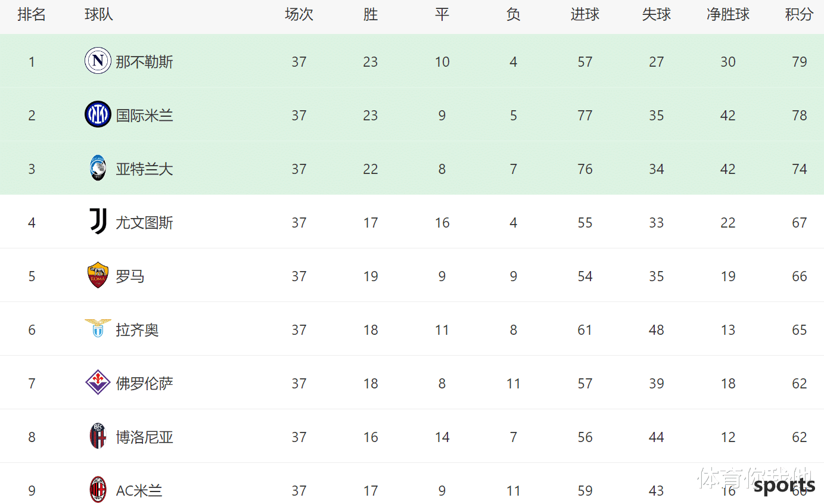Open team link 拉齐奥
The image size is (824, 504).
[x=137, y=330]
